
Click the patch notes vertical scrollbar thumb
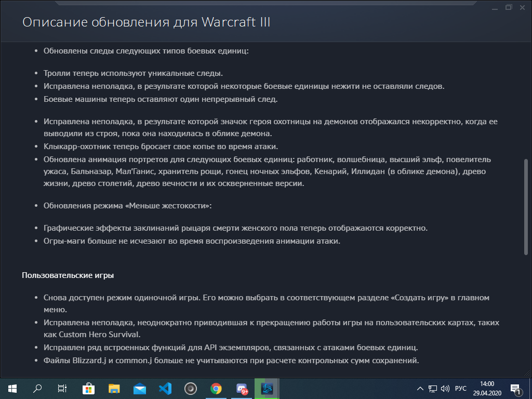tap(526, 207)
